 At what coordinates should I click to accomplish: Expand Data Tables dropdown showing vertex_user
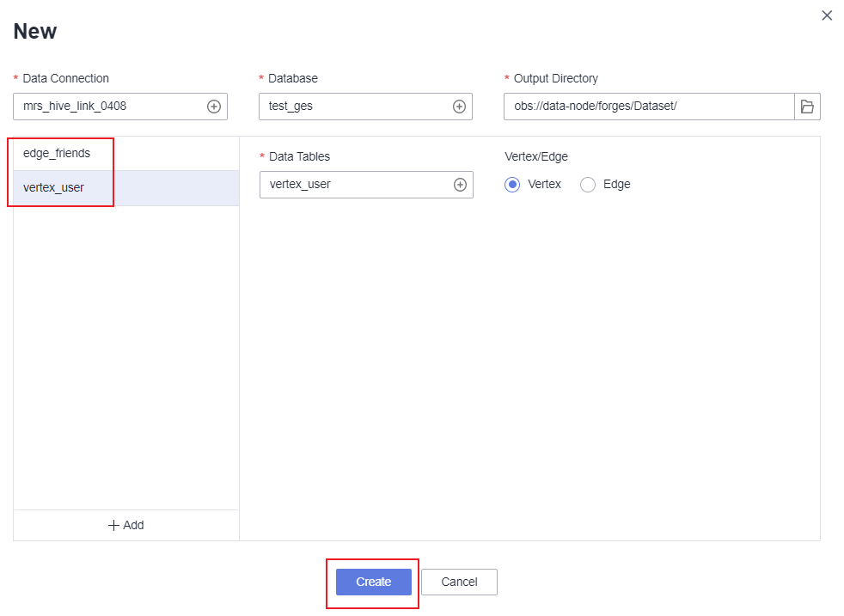click(353, 185)
